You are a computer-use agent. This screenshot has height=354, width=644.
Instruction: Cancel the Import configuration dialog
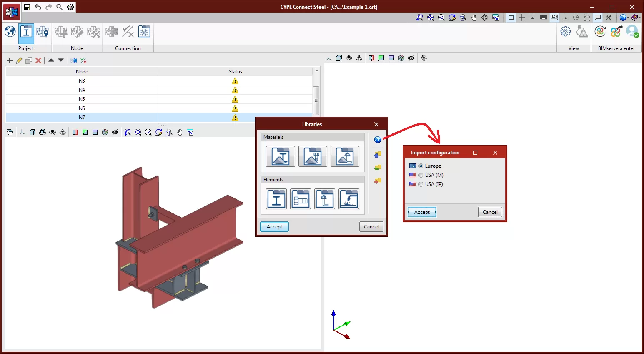tap(490, 212)
